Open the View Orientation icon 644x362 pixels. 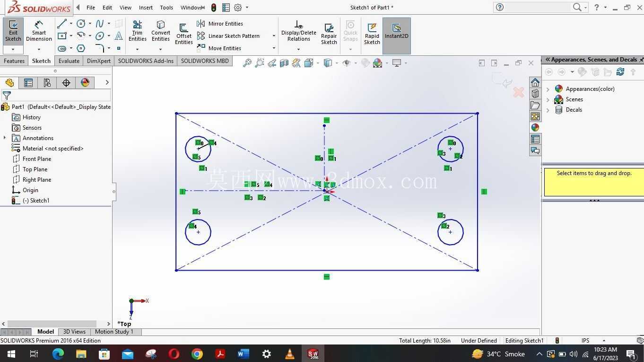click(x=308, y=63)
